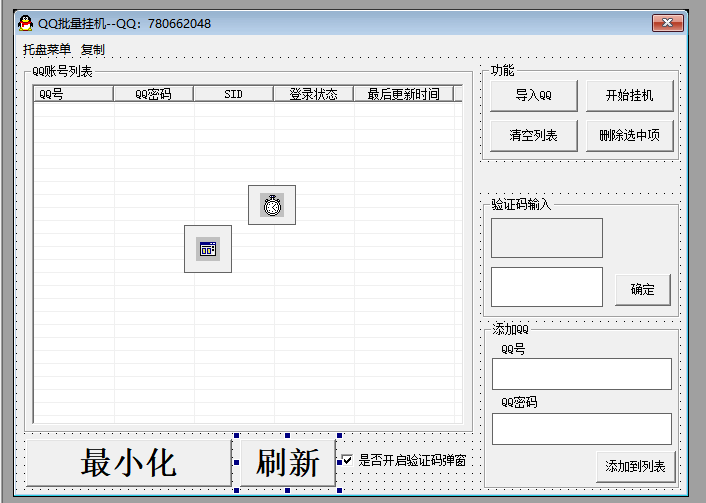Viewport: 706px width, 503px height.
Task: Select the window tray component icon
Action: (x=208, y=249)
